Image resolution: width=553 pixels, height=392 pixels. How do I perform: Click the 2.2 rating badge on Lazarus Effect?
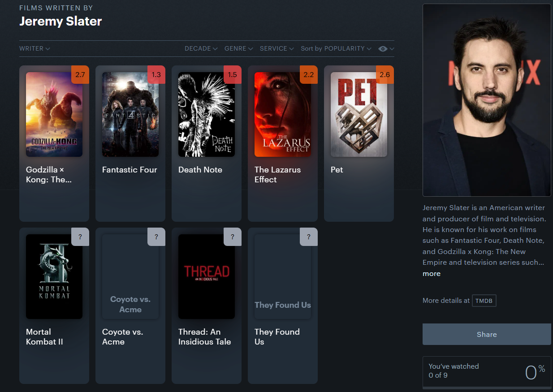click(309, 75)
